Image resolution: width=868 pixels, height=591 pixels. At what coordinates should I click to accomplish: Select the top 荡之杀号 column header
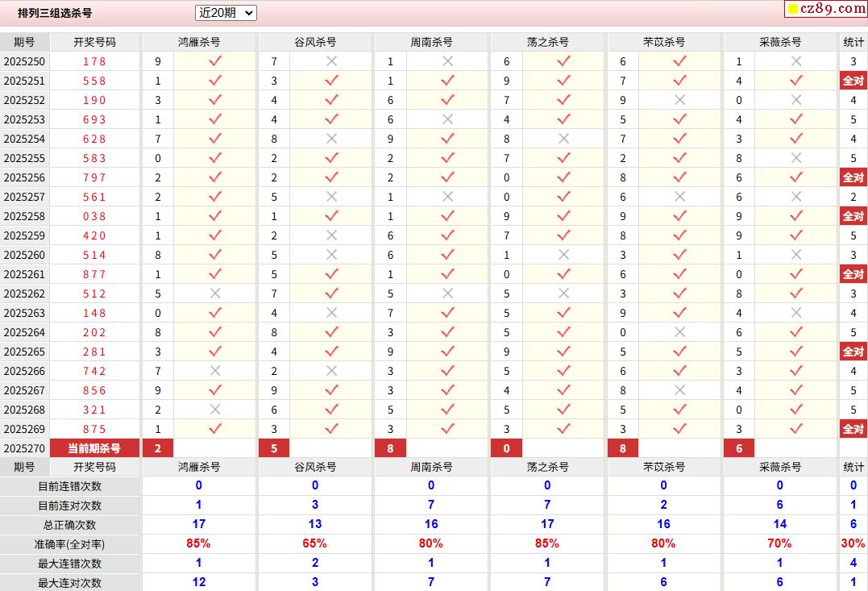point(547,42)
